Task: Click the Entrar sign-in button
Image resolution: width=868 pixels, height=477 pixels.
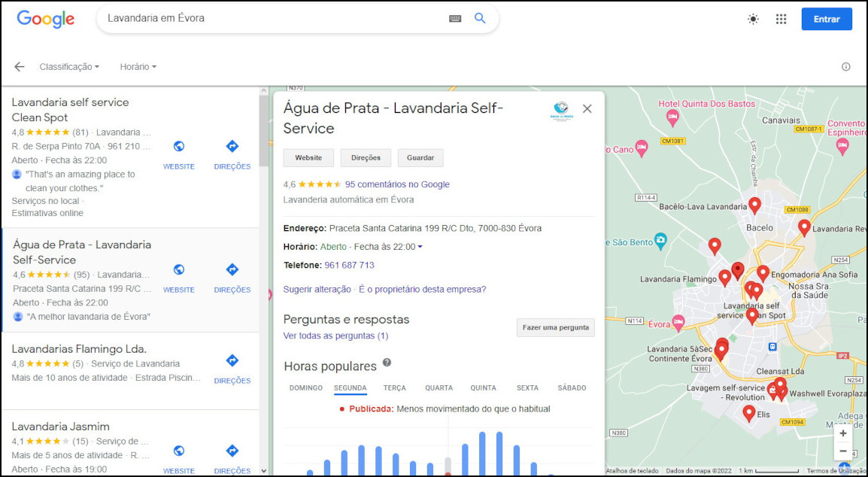Action: (x=827, y=19)
